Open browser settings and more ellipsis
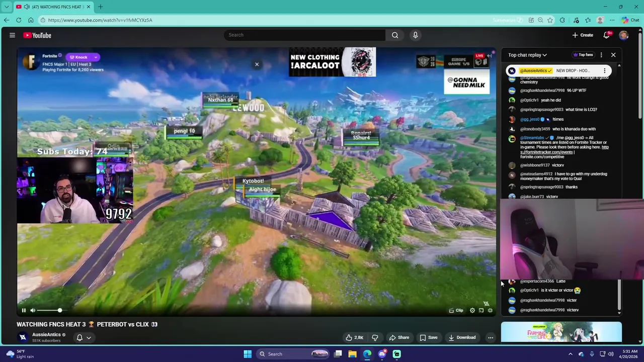This screenshot has height=362, width=644. click(612, 20)
